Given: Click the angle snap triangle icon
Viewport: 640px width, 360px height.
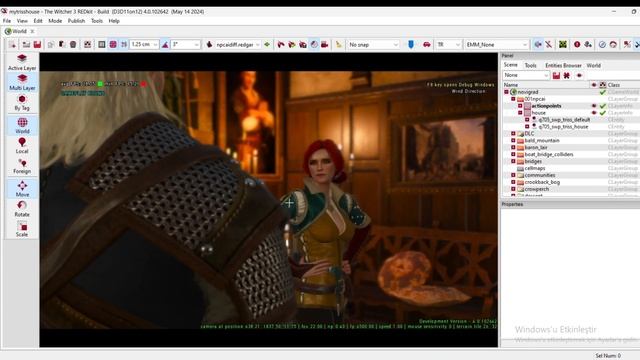Looking at the screenshot, I should (x=165, y=44).
